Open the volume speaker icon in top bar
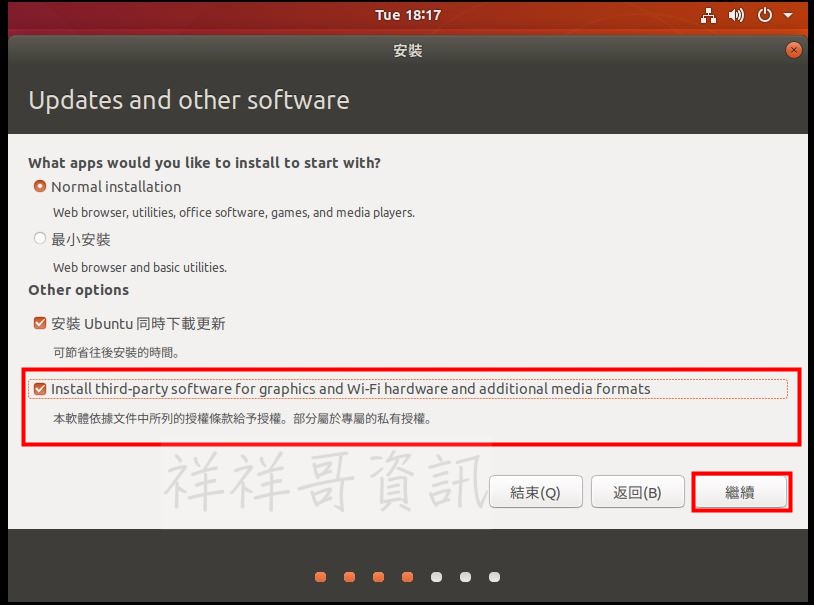Screen dimensions: 814x605 coord(736,16)
